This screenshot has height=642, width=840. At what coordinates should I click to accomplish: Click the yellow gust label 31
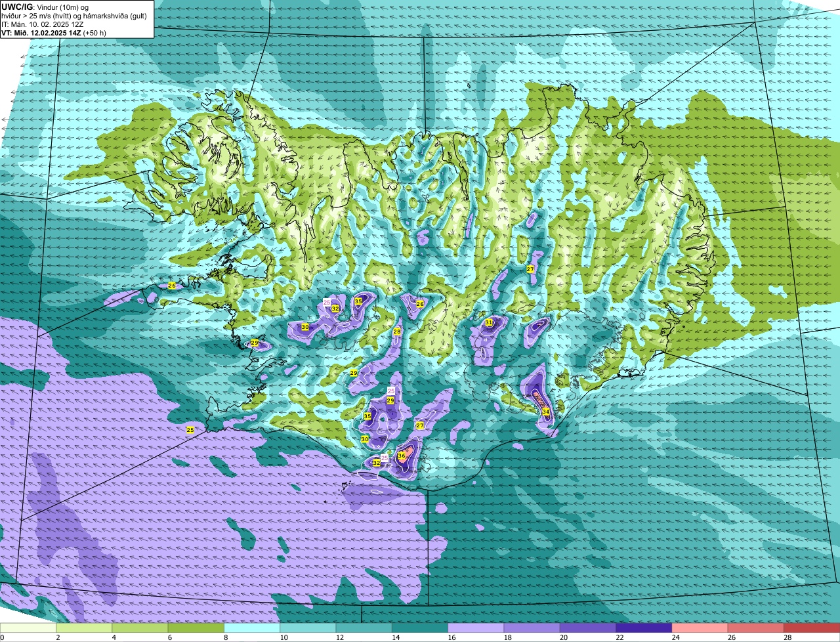tap(489, 322)
